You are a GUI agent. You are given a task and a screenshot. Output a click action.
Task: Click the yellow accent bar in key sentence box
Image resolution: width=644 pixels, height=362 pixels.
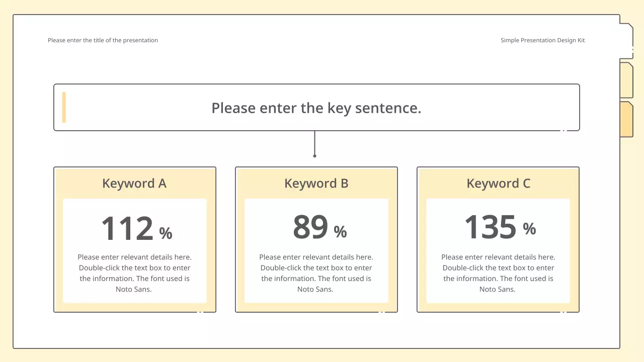coord(64,107)
